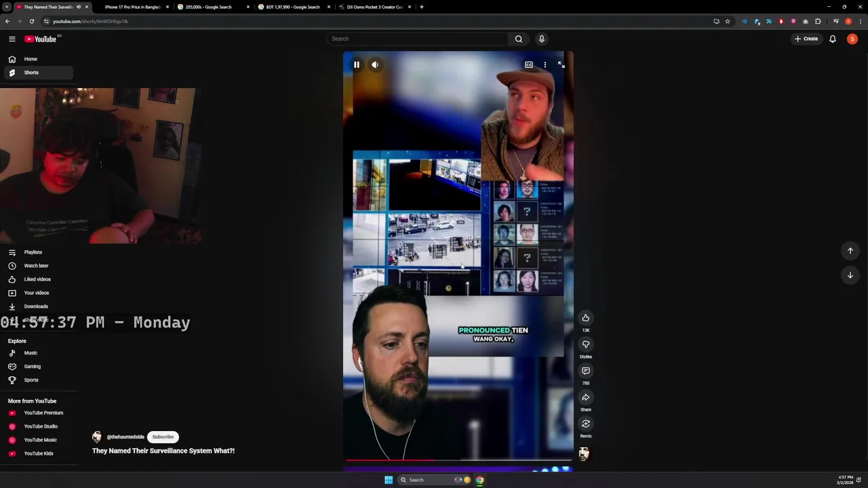
Task: Open the media control icon in toolbar
Action: tap(835, 21)
